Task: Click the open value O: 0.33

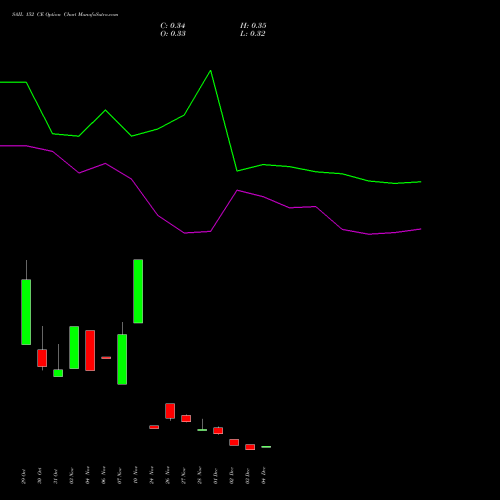Action: pyautogui.click(x=173, y=34)
